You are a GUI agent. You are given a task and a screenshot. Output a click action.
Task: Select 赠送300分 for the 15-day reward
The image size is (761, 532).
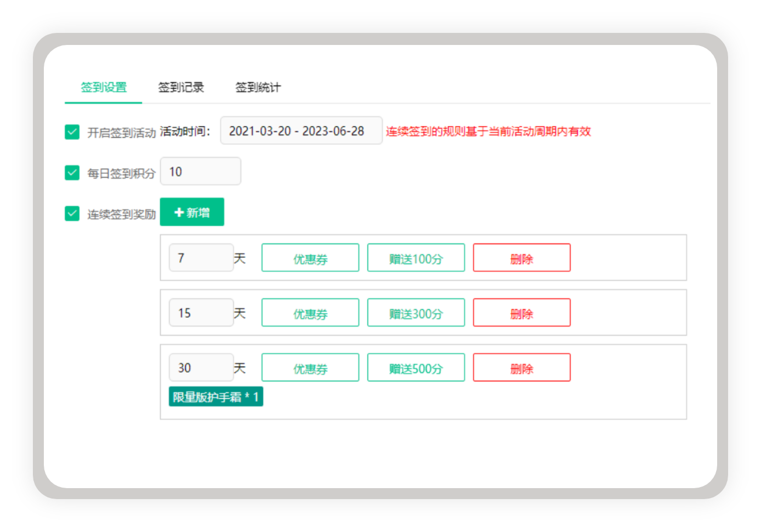point(416,313)
